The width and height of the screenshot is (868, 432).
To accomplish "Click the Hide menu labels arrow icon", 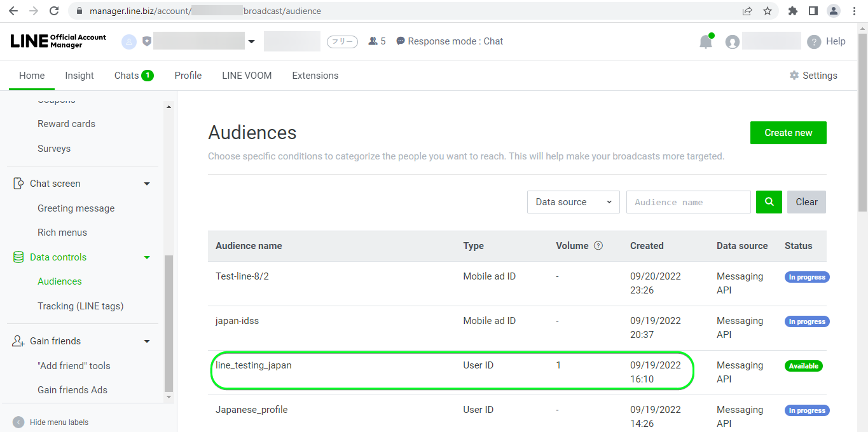I will (18, 422).
